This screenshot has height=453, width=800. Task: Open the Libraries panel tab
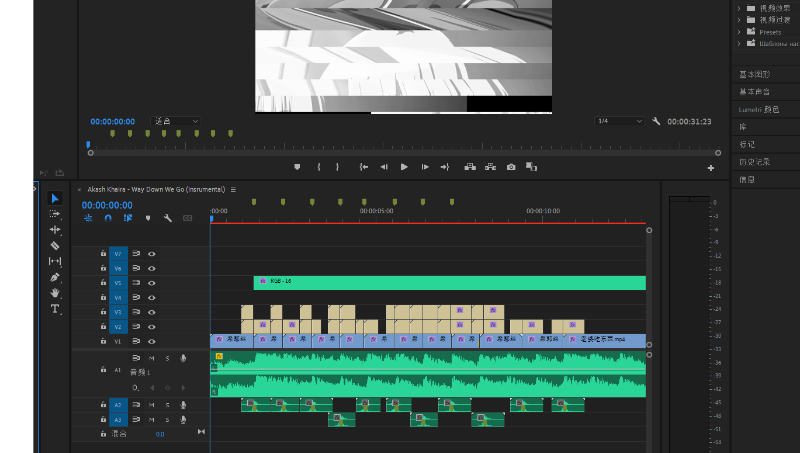(x=743, y=127)
